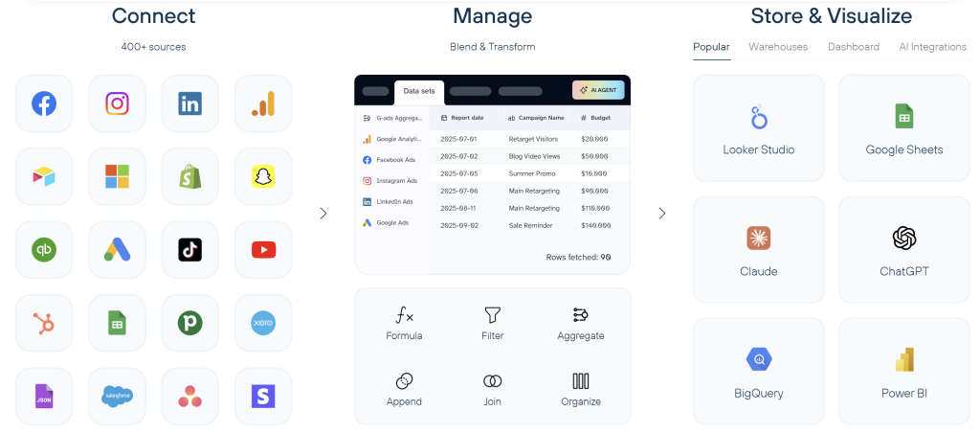Click the Aggregate transformation option

pyautogui.click(x=581, y=323)
